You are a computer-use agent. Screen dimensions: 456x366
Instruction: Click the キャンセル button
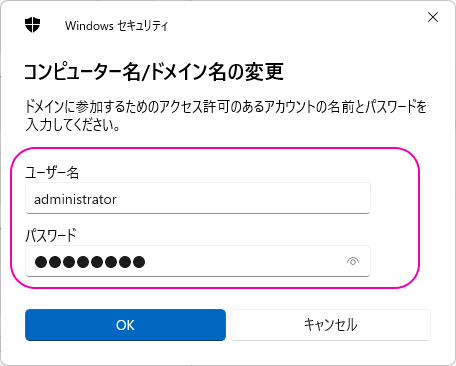(x=330, y=325)
